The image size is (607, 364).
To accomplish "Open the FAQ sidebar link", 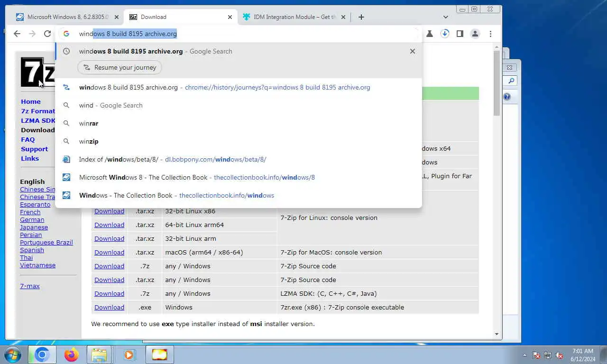I will point(28,139).
